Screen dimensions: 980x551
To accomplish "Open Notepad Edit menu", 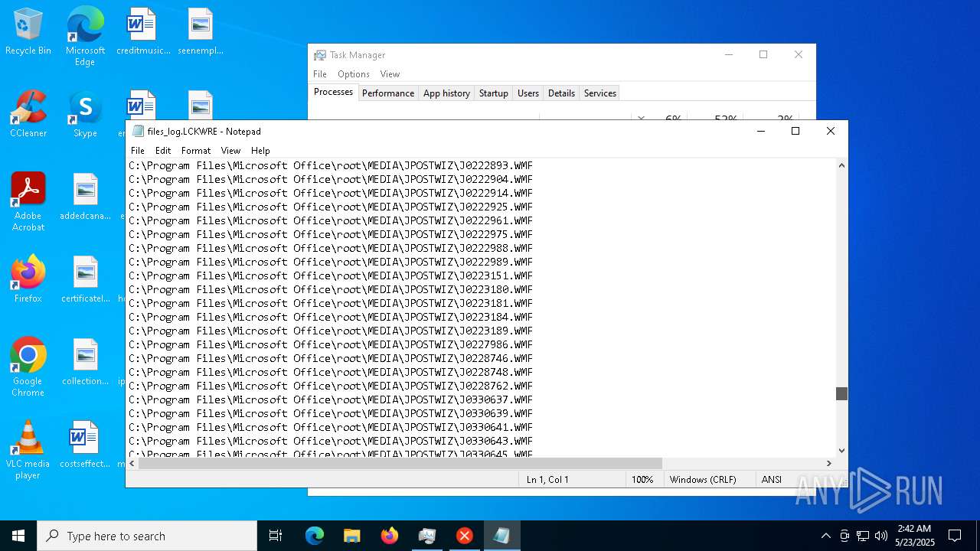I will pos(163,151).
